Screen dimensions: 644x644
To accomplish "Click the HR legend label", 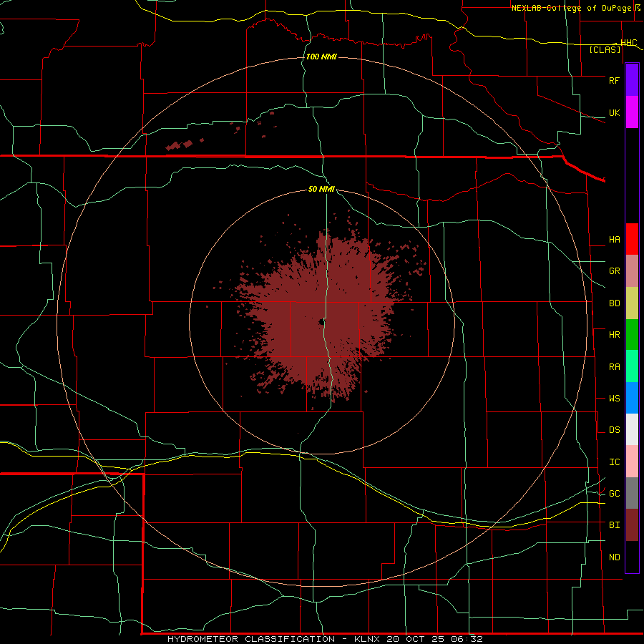I will pyautogui.click(x=614, y=335).
